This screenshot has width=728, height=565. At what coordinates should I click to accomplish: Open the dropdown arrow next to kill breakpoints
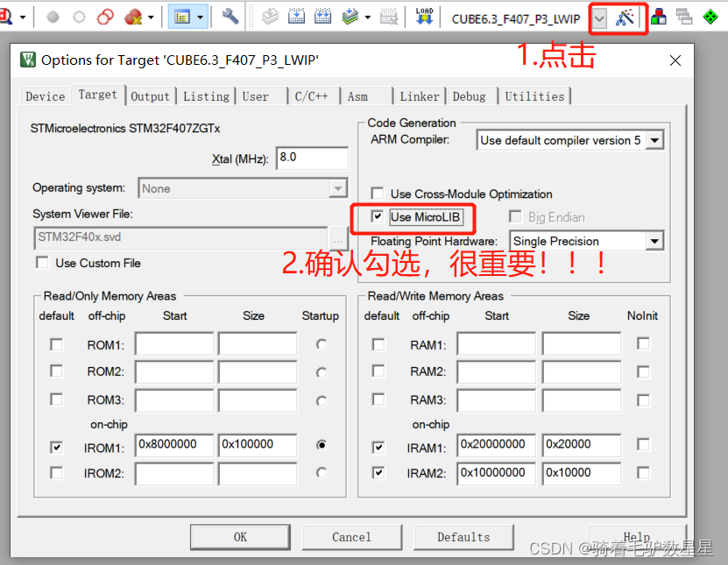coord(151,18)
